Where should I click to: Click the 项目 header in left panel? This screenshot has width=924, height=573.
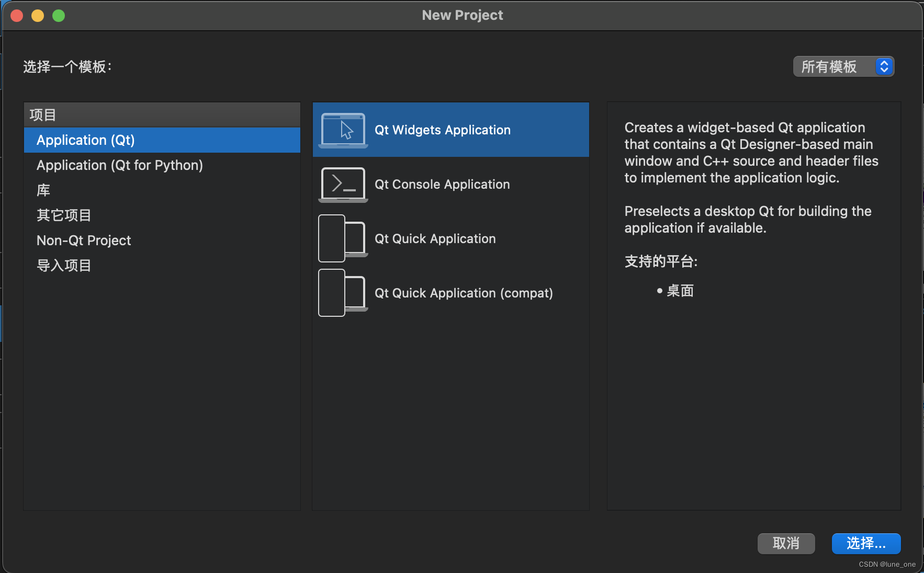[x=42, y=114]
